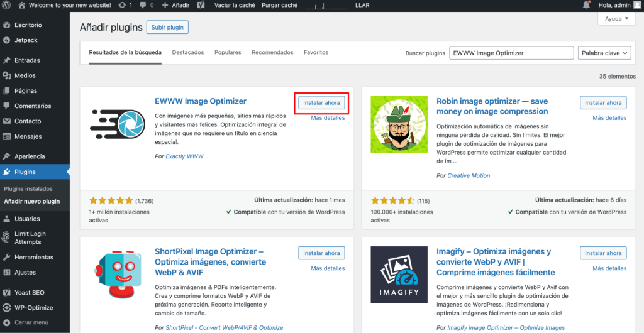Screen dimensions: 644x333
Task: Open Plugins instalados submenu item
Action: coord(28,189)
